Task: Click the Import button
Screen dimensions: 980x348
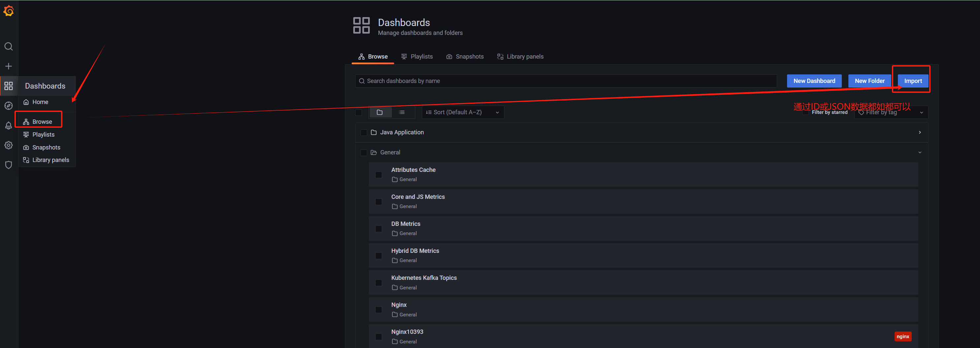Action: pyautogui.click(x=913, y=81)
